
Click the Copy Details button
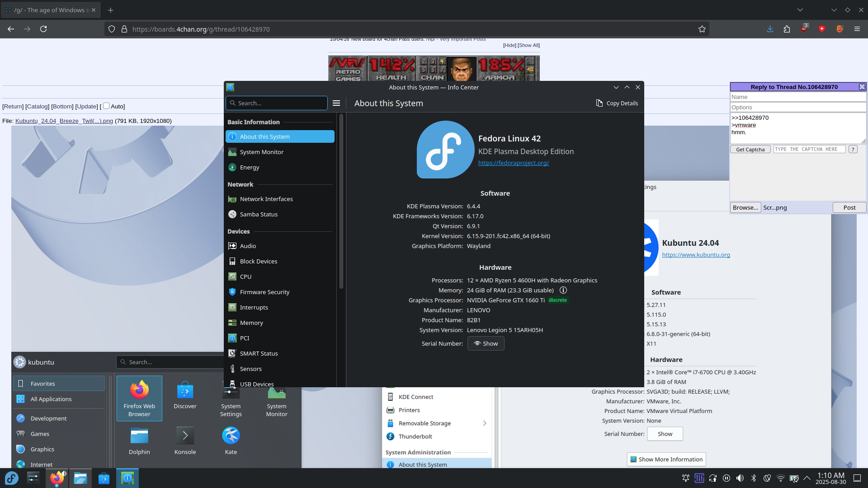pyautogui.click(x=617, y=103)
